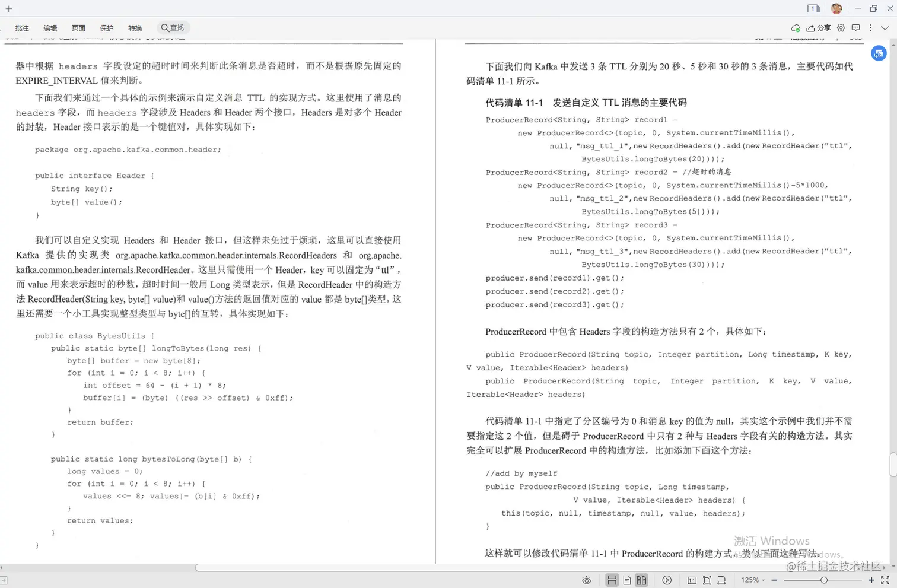The image size is (897, 588).
Task: Toggle eye-protection reading mode
Action: (587, 580)
